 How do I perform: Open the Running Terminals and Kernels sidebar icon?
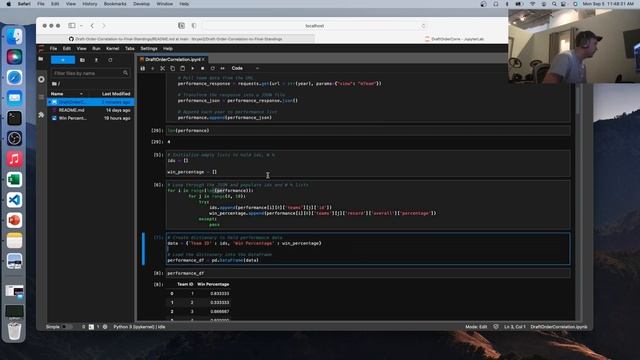(x=41, y=79)
